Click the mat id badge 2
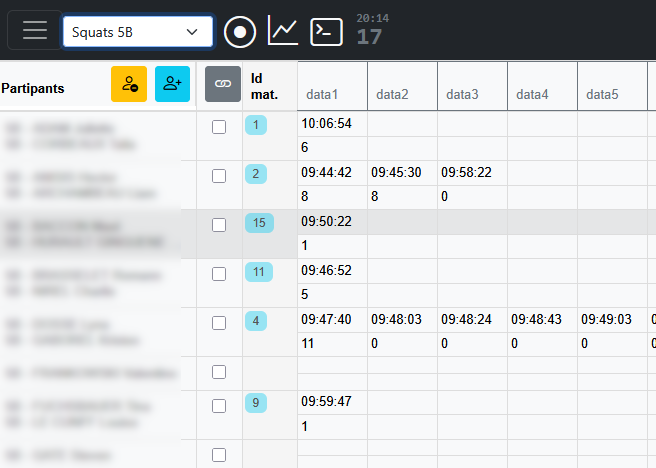The height and width of the screenshot is (468, 656). (x=256, y=174)
